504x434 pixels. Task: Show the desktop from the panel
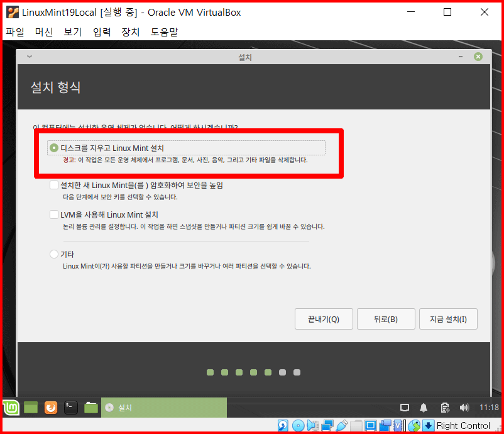tap(31, 408)
